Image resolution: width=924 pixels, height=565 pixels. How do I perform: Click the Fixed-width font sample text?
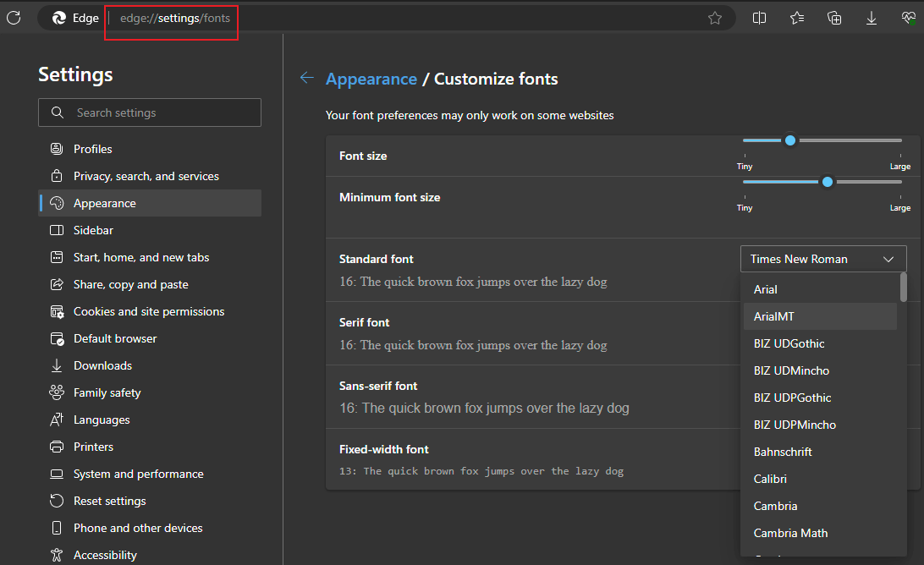(x=481, y=471)
